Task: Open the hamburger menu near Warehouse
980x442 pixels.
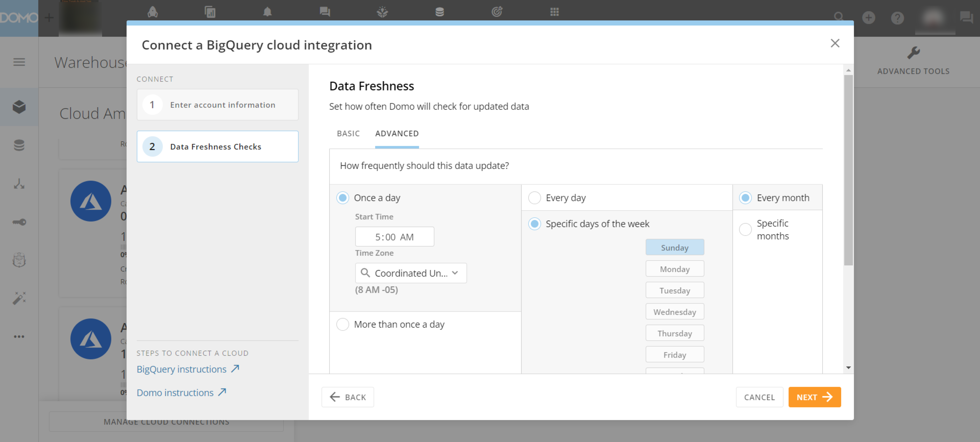Action: pos(19,62)
